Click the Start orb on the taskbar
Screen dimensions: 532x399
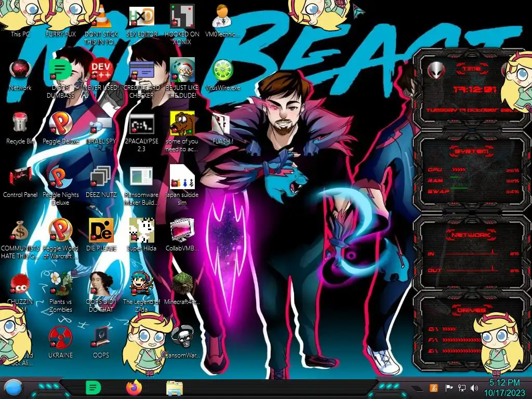pos(14,388)
